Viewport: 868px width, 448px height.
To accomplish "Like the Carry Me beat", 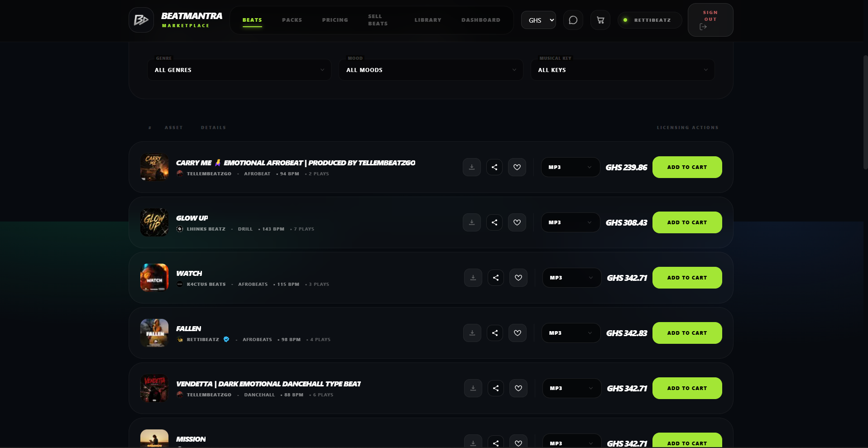I will pos(517,167).
